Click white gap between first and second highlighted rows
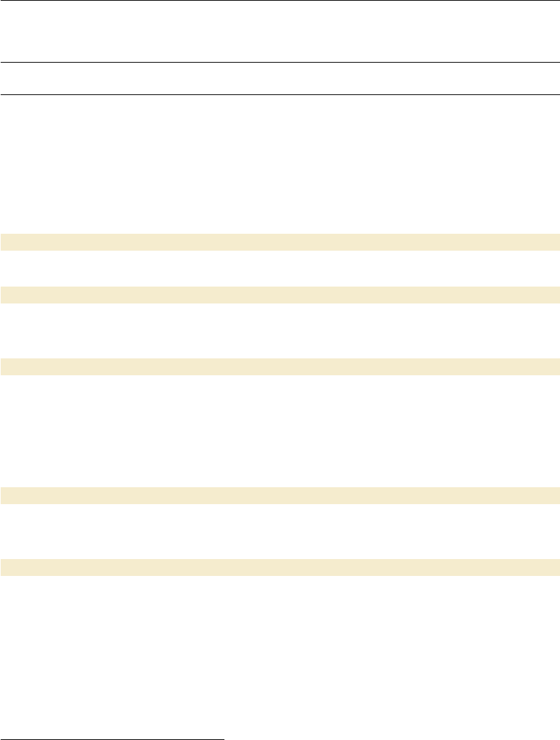This screenshot has width=560, height=740. 280,268
